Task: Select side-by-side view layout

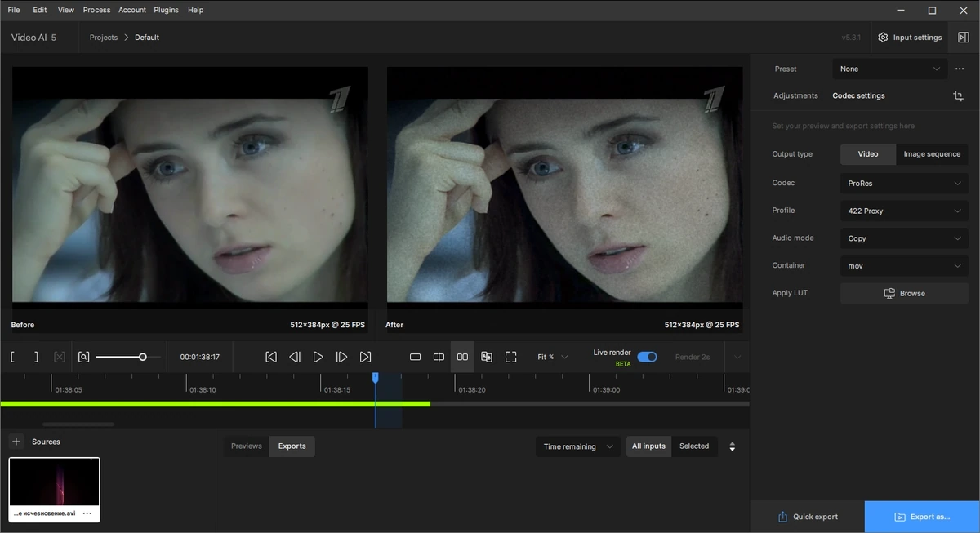Action: pos(462,357)
